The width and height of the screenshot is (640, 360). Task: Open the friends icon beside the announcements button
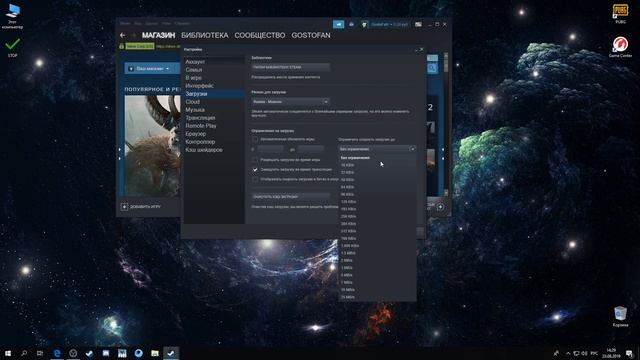click(351, 24)
